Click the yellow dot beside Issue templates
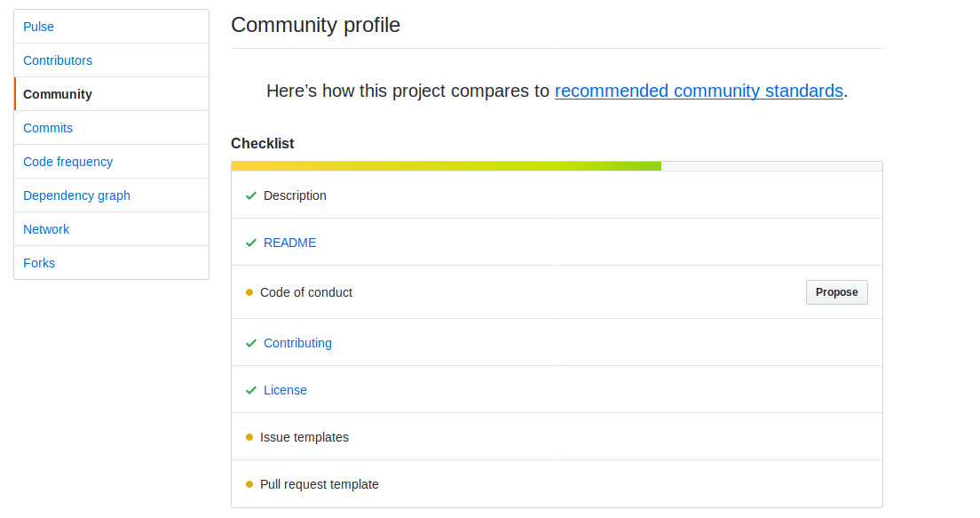This screenshot has height=518, width=980. pyautogui.click(x=249, y=437)
